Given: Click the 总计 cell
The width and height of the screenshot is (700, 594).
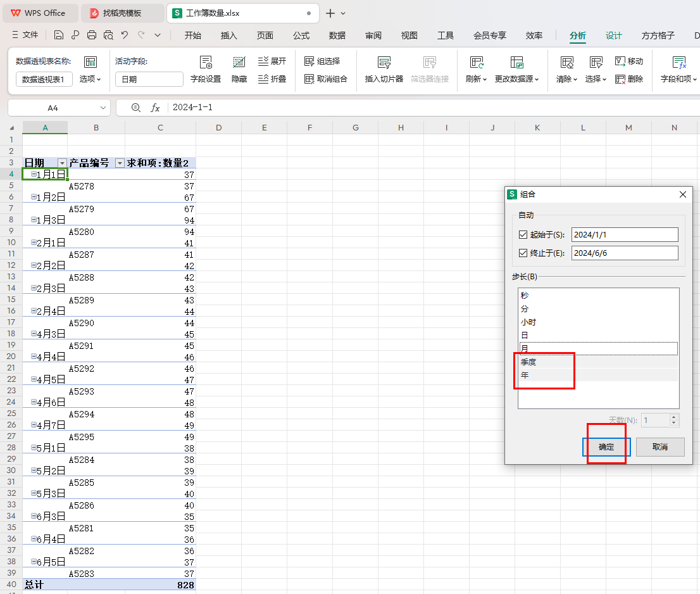Looking at the screenshot, I should (45, 585).
